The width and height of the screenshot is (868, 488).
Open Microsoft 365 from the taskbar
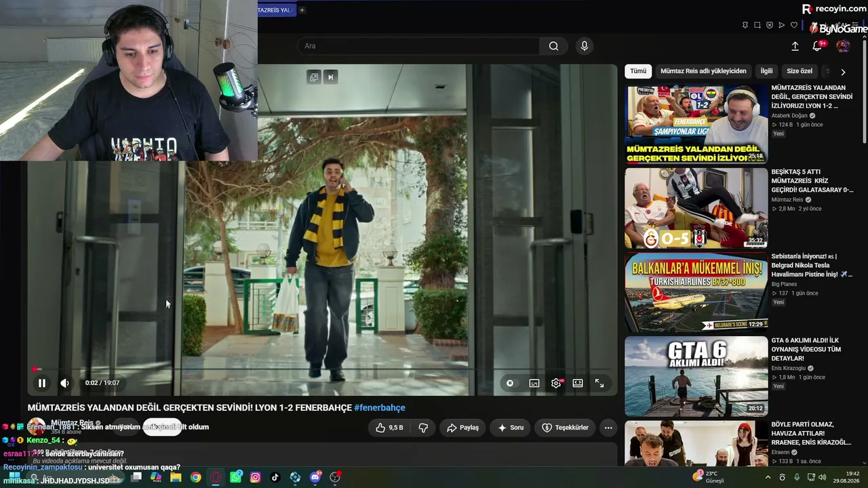point(156,477)
